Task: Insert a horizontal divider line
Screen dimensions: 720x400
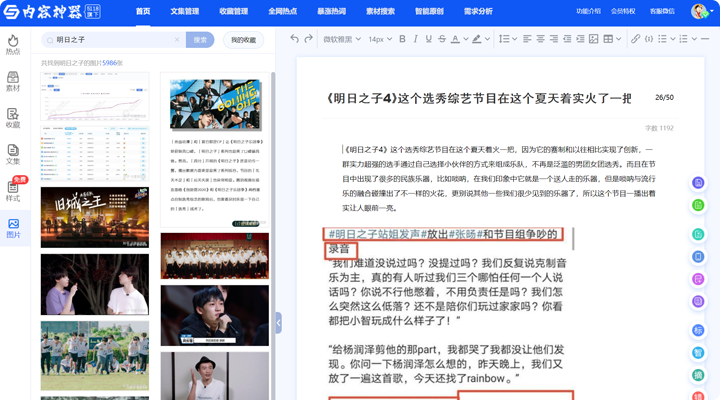Action: point(705,39)
